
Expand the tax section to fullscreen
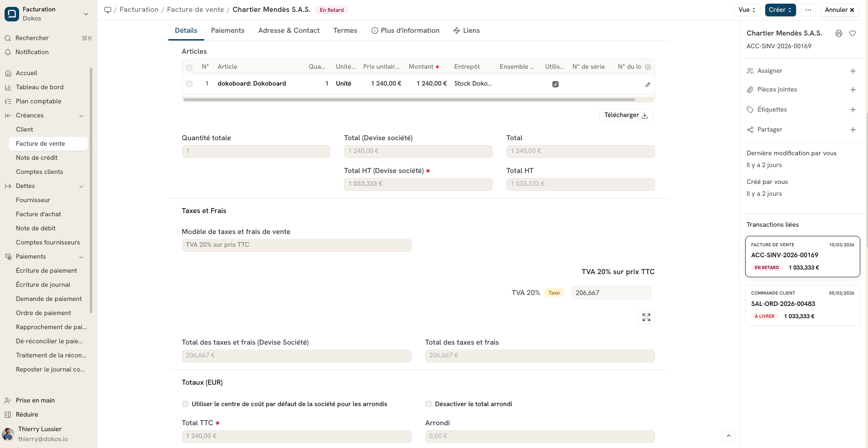click(646, 317)
